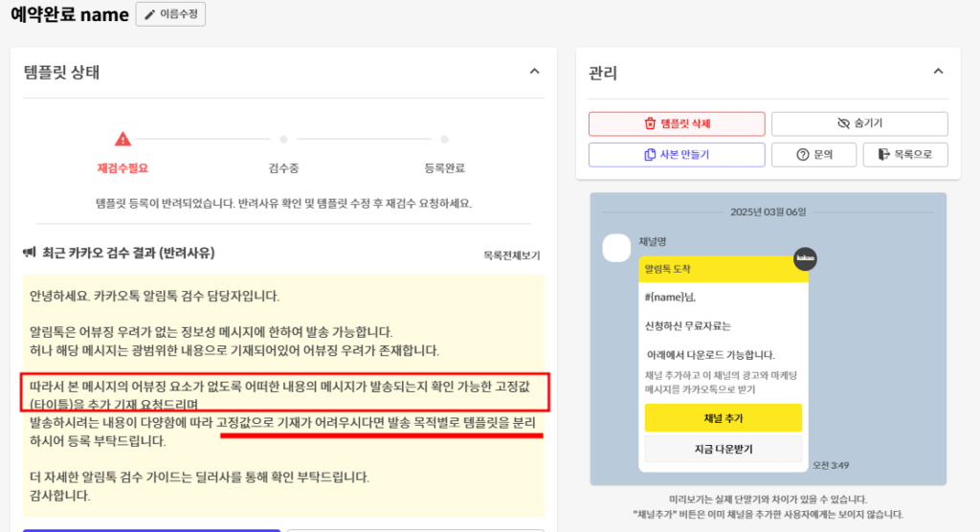The width and height of the screenshot is (980, 532).
Task: Open the 목록전체보기 link
Action: point(512,255)
